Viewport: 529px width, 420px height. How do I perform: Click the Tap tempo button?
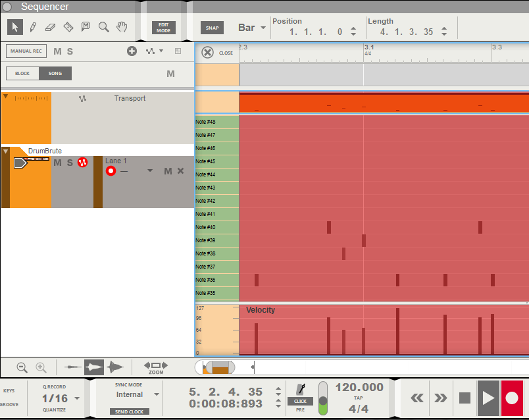point(359,398)
